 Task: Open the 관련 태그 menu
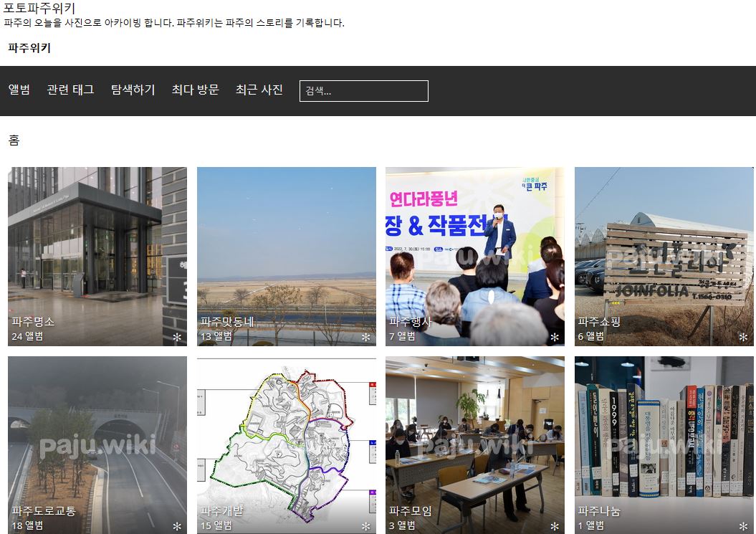click(x=70, y=90)
